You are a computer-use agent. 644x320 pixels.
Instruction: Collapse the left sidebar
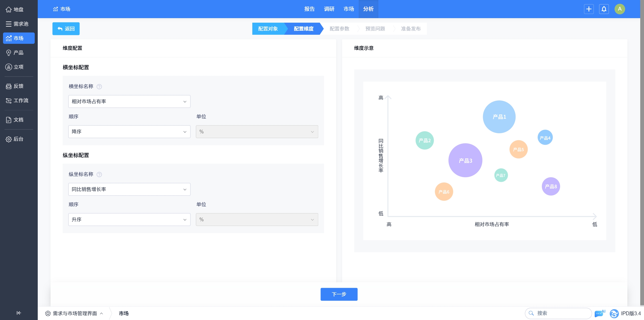pos(19,313)
